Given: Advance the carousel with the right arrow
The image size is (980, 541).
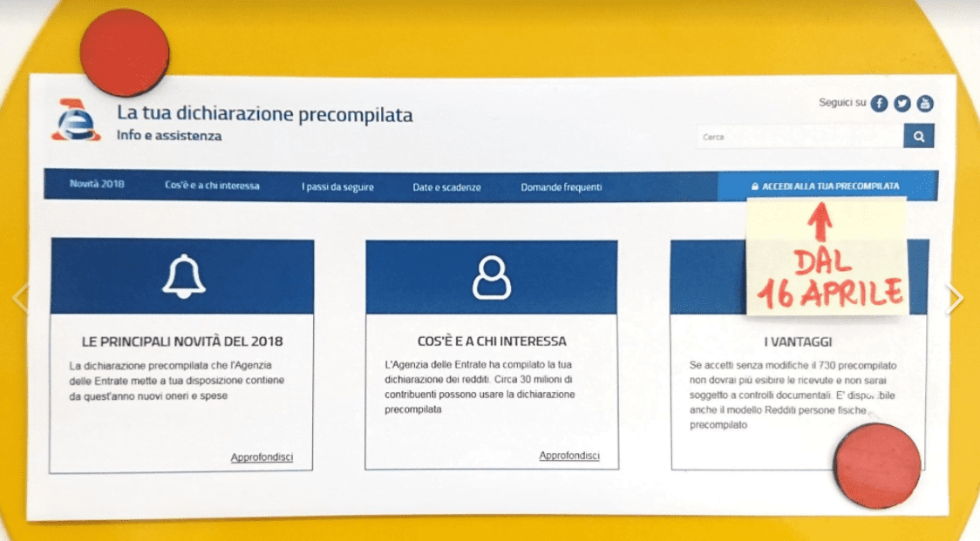Looking at the screenshot, I should click(955, 298).
